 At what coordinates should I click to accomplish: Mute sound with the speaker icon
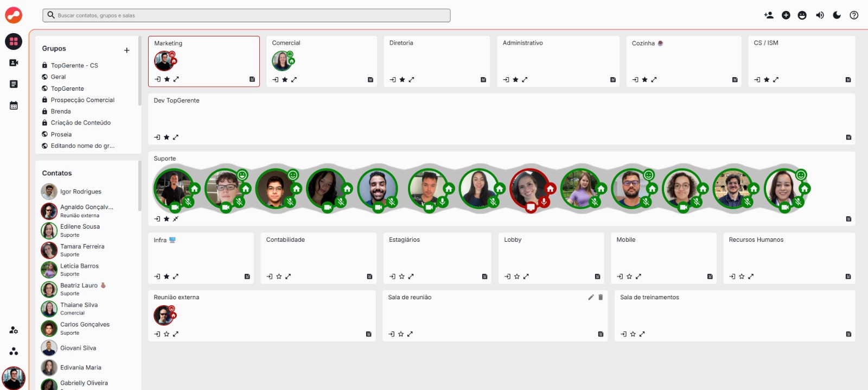(820, 15)
